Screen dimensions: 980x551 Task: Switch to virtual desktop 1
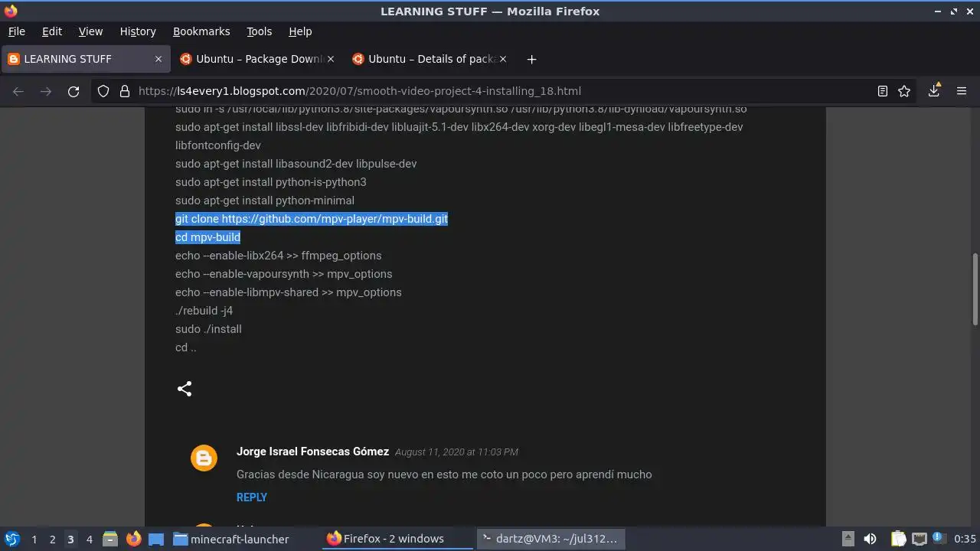coord(34,539)
